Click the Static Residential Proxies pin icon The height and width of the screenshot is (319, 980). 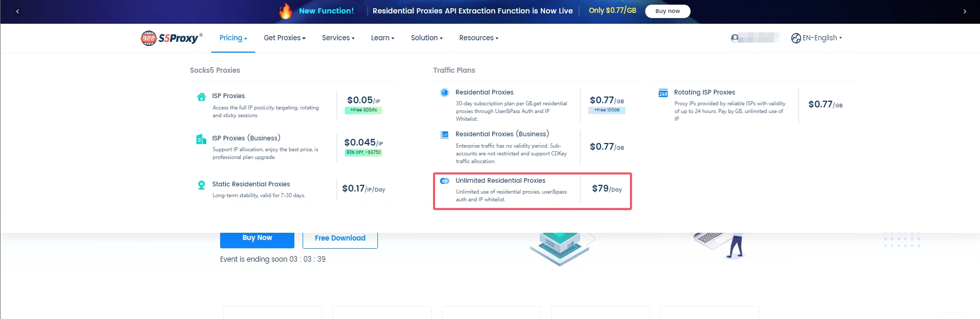pyautogui.click(x=201, y=185)
